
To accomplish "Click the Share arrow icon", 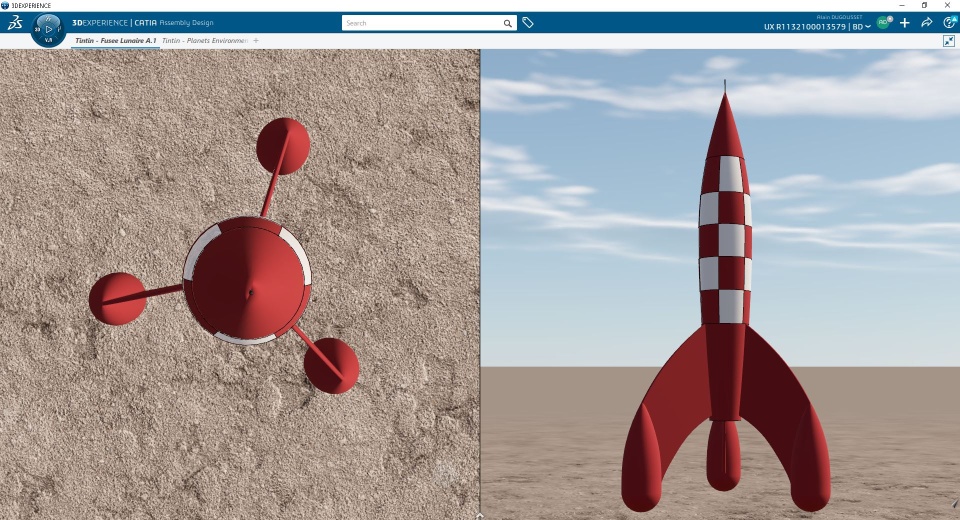I will (x=927, y=23).
